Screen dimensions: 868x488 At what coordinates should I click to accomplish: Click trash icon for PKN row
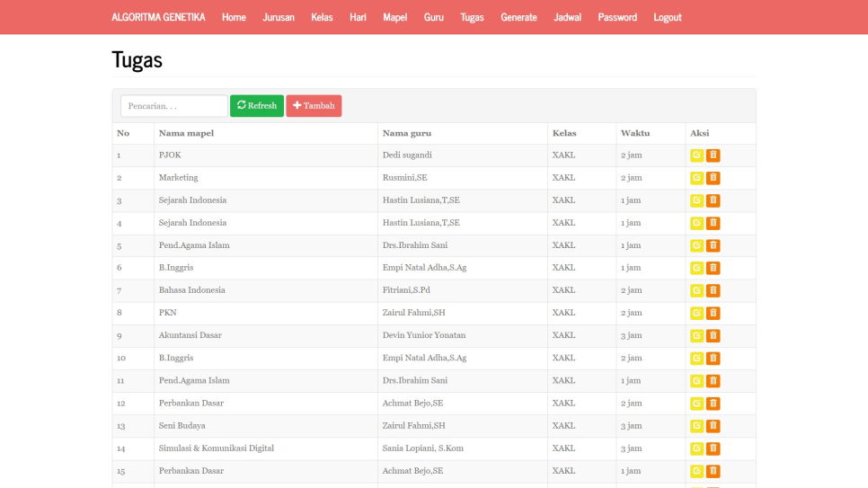coord(713,313)
